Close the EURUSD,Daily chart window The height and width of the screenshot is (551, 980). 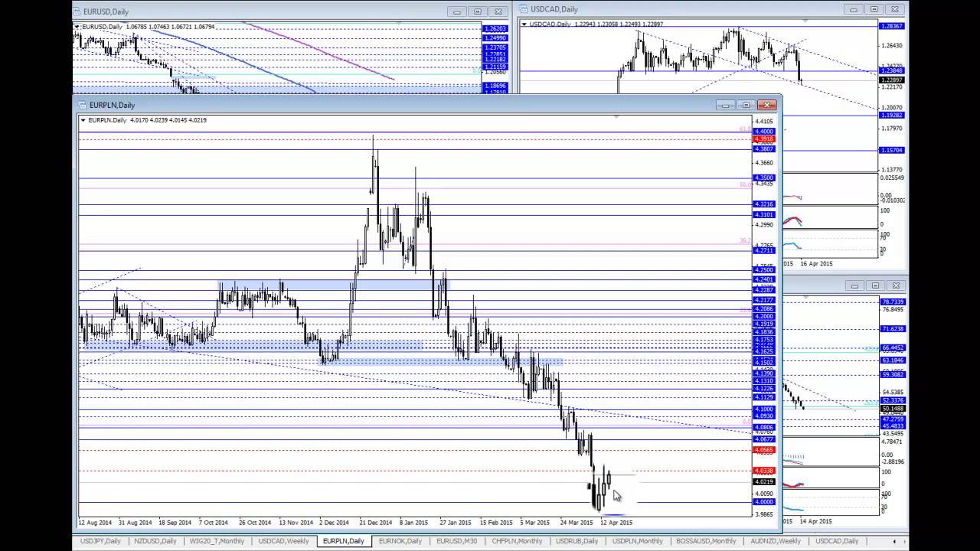[498, 11]
